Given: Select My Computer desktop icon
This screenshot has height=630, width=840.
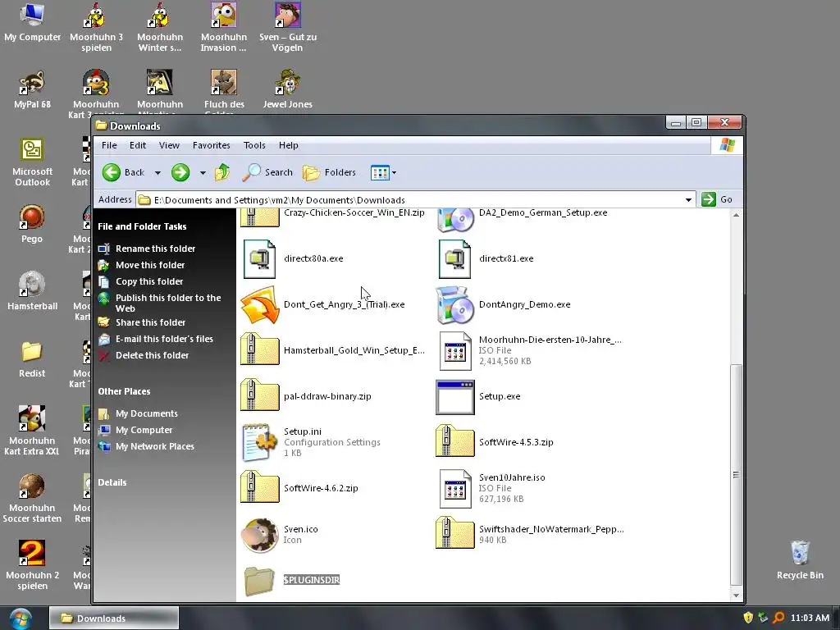Looking at the screenshot, I should (32, 22).
